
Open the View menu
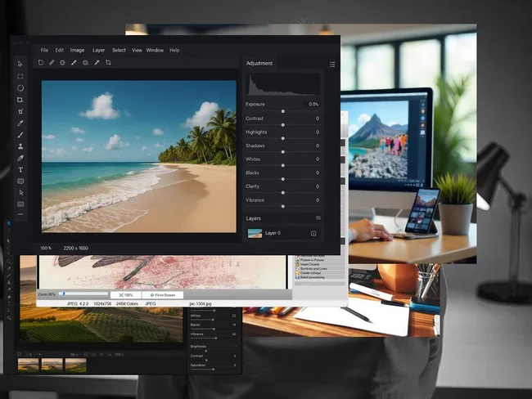pyautogui.click(x=137, y=50)
